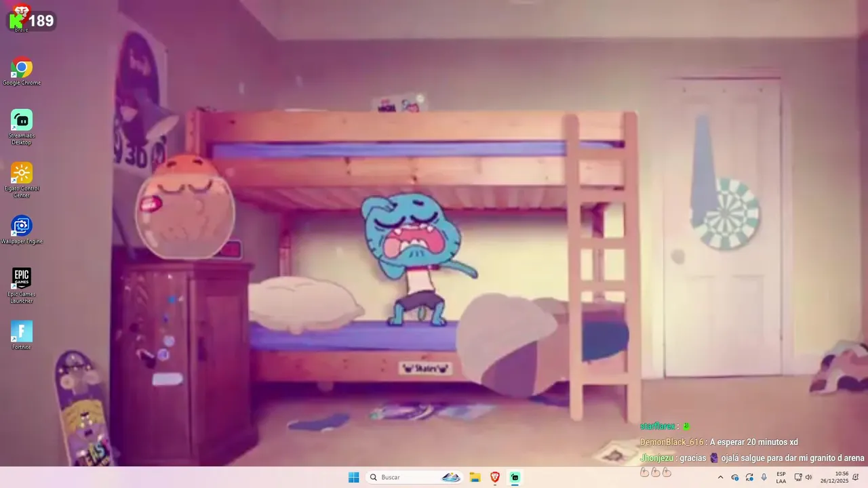Open File Explorer from taskbar
This screenshot has width=868, height=488.
[475, 477]
